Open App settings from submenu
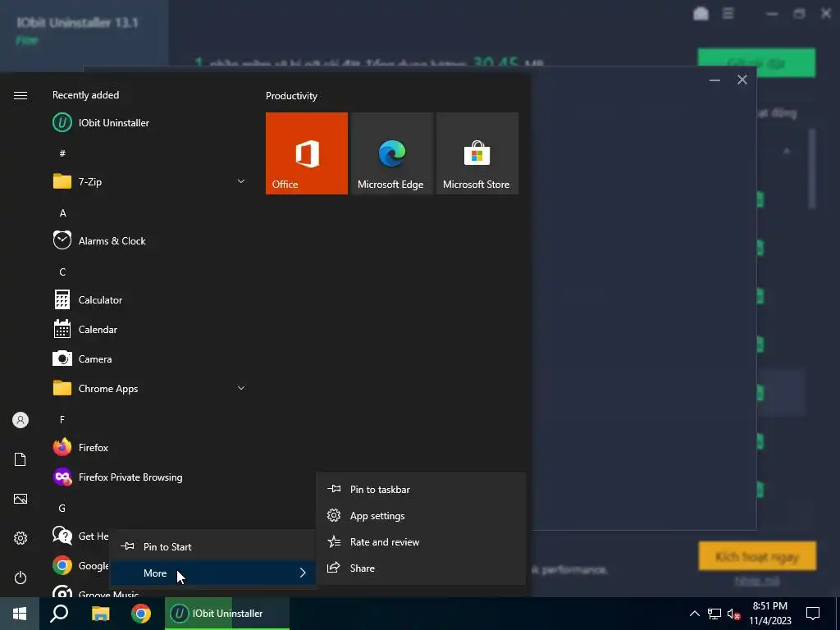This screenshot has width=840, height=630. [421, 515]
